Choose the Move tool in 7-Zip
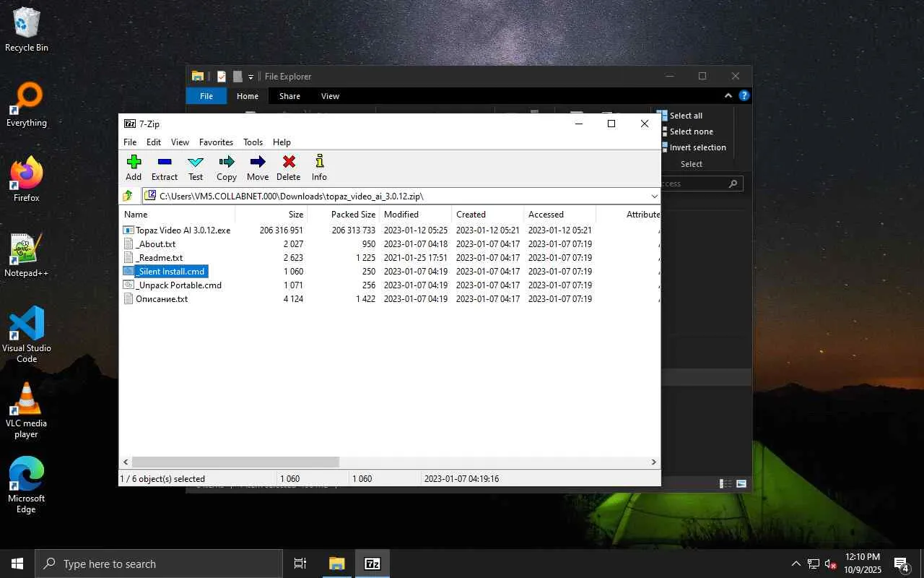 tap(258, 168)
